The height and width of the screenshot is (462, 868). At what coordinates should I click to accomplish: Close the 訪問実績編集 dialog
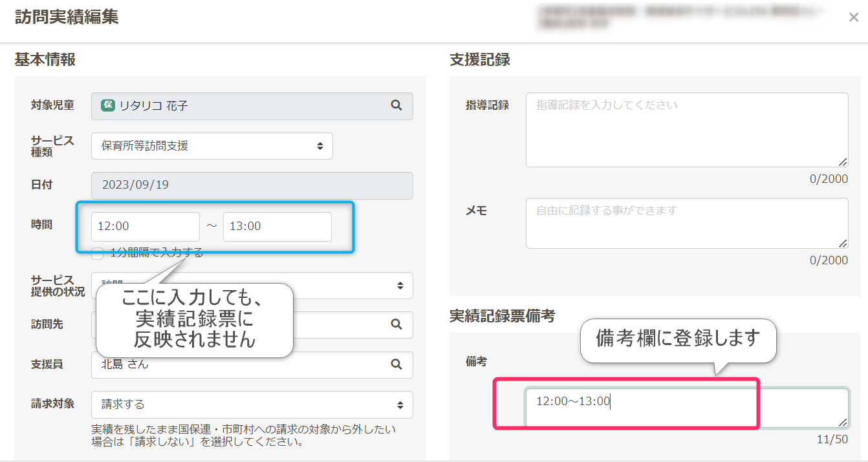click(853, 18)
